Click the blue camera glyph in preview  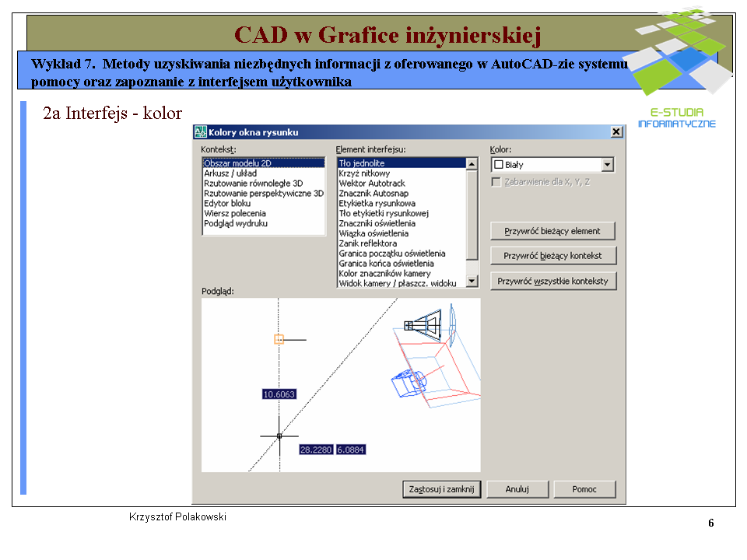(409, 383)
